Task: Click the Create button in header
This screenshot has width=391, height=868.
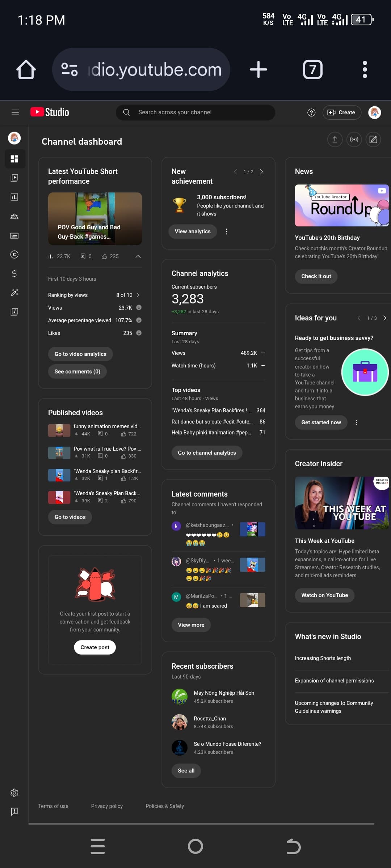Action: pos(342,112)
